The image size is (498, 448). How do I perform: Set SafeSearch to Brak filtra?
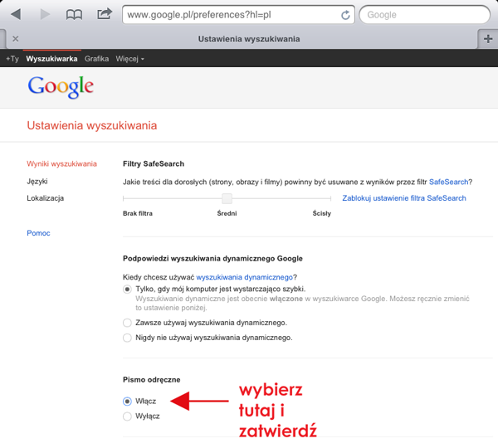[138, 213]
